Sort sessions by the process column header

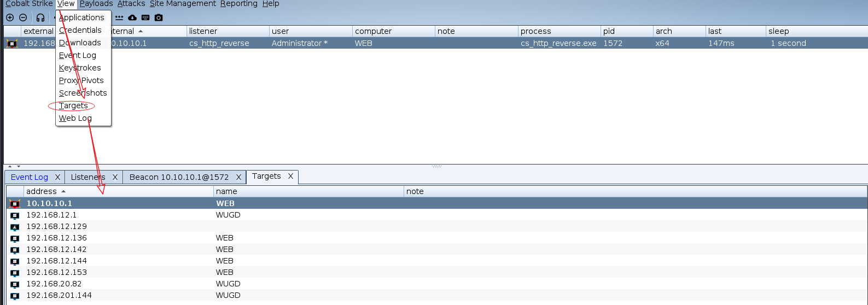[x=559, y=31]
